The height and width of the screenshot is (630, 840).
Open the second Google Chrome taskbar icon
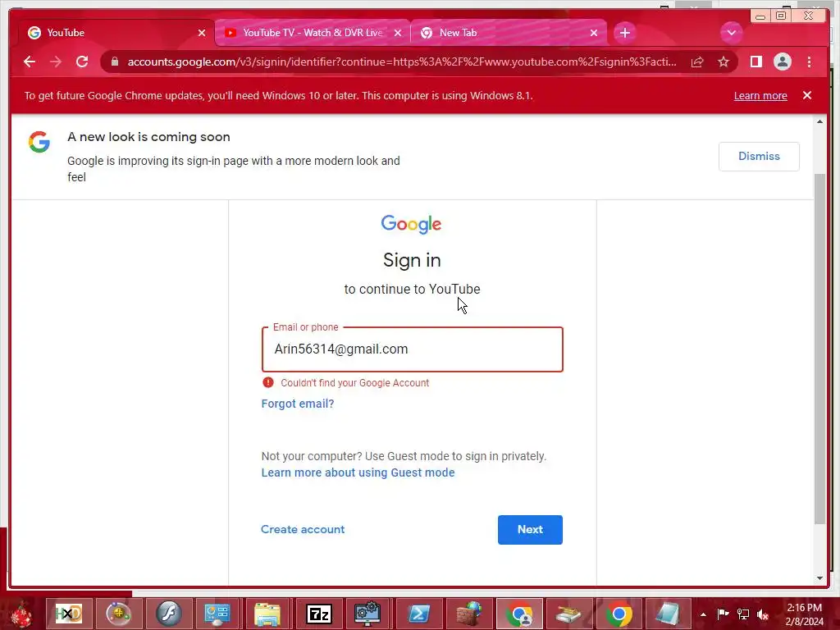619,614
